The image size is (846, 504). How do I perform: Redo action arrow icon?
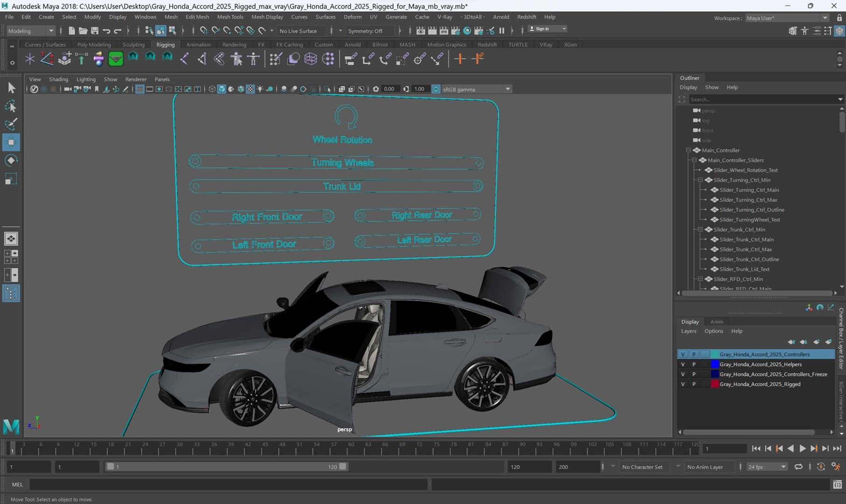[118, 31]
